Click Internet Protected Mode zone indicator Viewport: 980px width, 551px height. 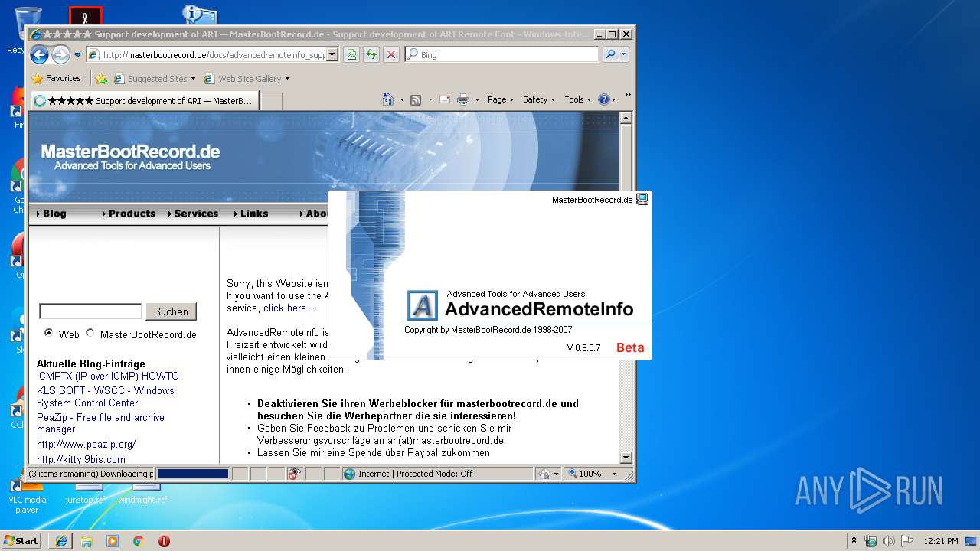point(437,474)
